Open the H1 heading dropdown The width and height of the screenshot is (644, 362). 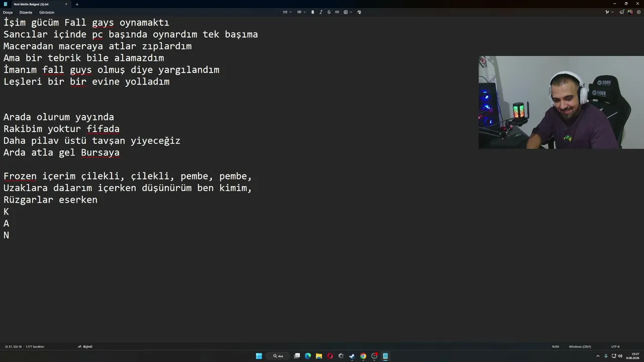tap(287, 12)
